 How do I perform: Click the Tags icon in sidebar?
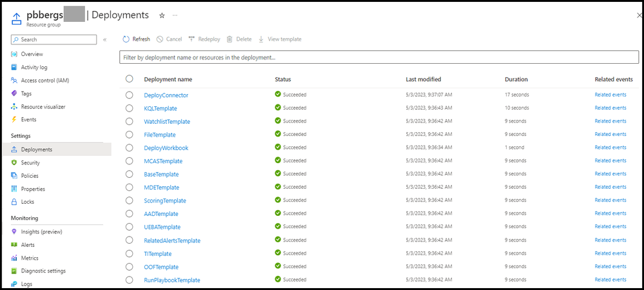[x=14, y=93]
